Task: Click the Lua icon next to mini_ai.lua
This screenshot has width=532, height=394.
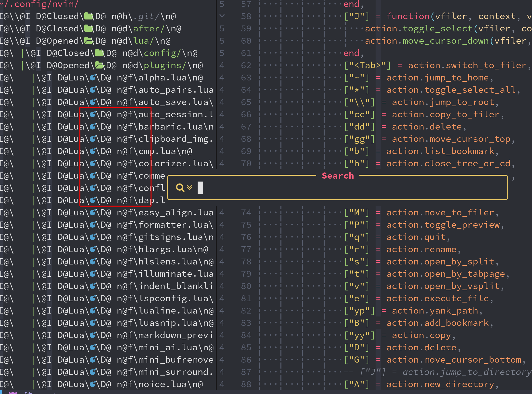Action: pyautogui.click(x=93, y=347)
